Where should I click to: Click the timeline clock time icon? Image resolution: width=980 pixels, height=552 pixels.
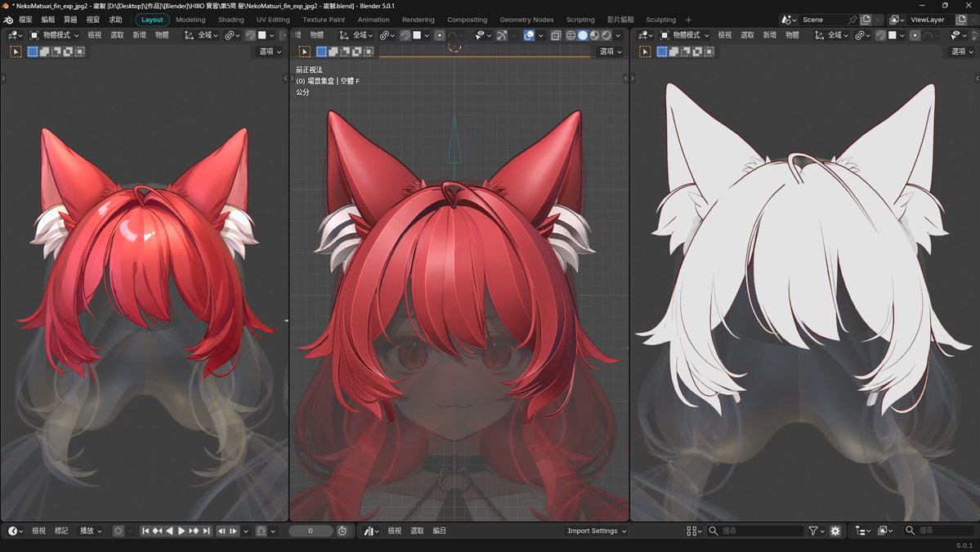(x=342, y=531)
